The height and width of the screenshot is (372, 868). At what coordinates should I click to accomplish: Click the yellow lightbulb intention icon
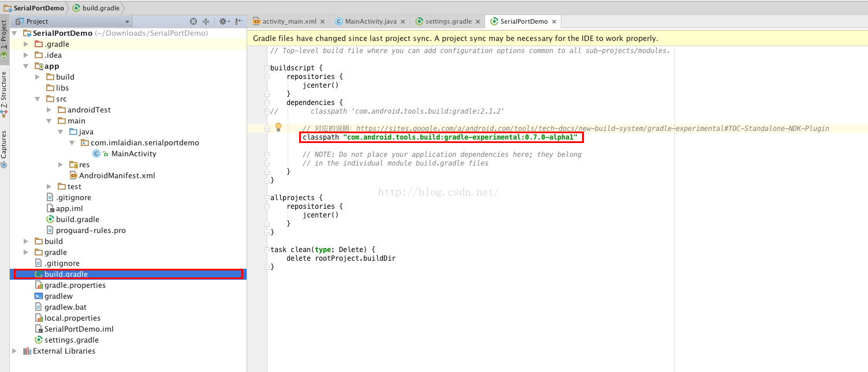(x=278, y=127)
